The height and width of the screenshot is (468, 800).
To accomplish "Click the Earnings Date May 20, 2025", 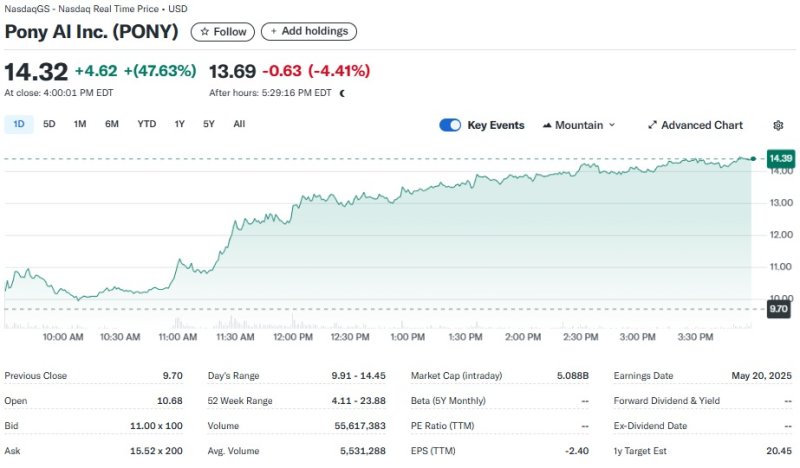I will [x=762, y=376].
